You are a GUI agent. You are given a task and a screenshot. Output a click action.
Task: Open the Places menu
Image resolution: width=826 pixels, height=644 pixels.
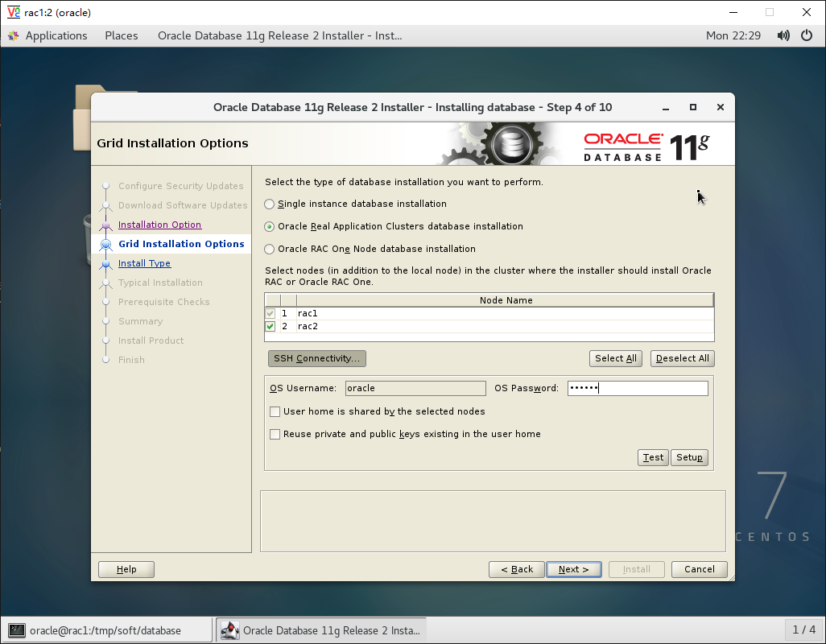click(121, 35)
